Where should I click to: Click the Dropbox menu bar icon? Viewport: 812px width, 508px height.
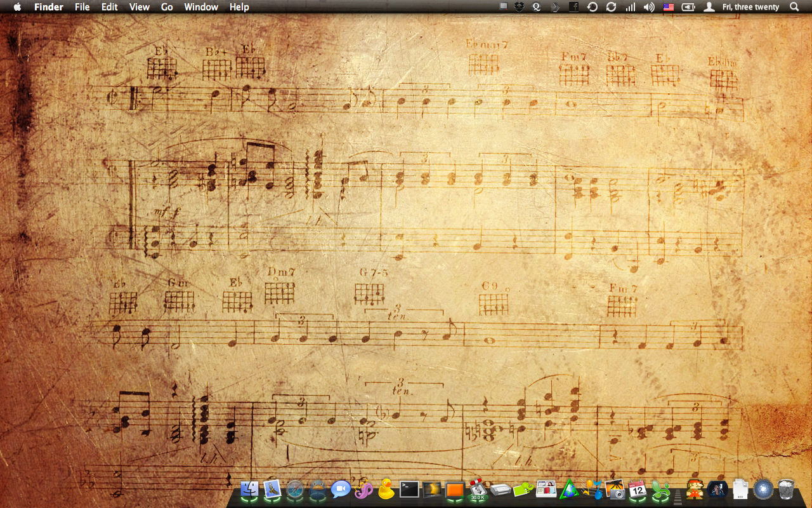tap(520, 7)
